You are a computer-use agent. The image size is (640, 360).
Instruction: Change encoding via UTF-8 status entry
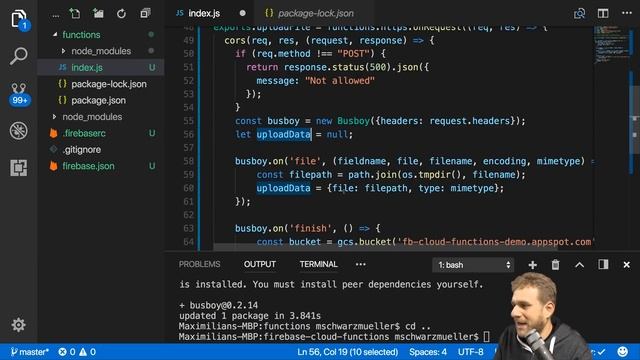click(x=470, y=352)
